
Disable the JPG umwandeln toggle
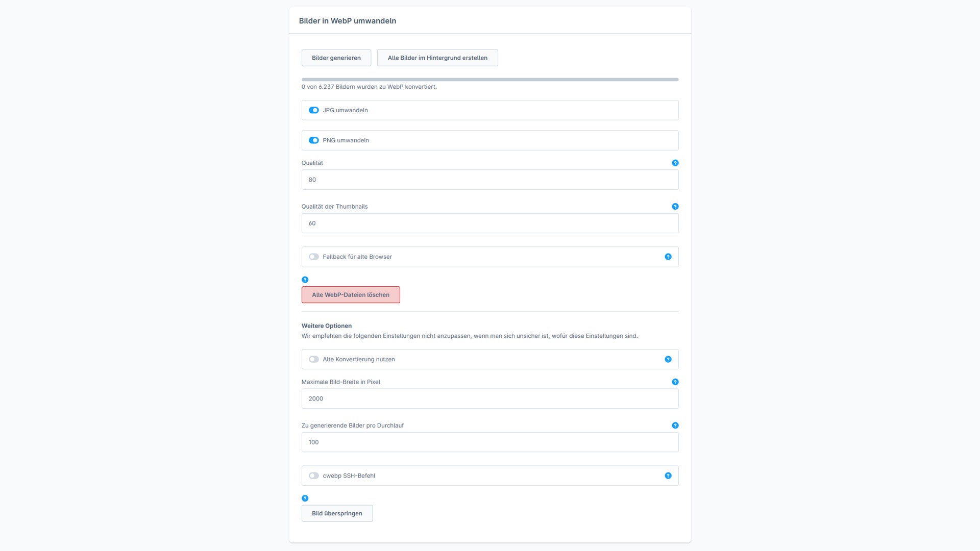[313, 110]
